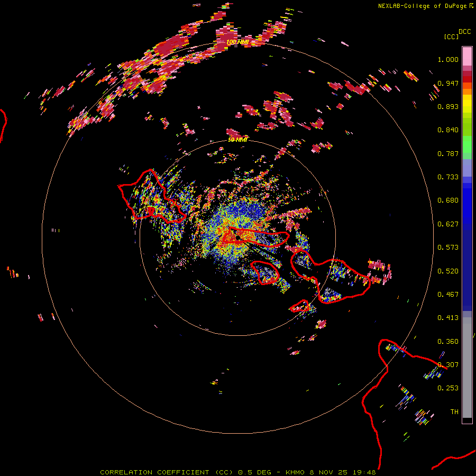Click the NEXLAB-College of DuPage credit text
The width and height of the screenshot is (476, 476).
(x=422, y=6)
